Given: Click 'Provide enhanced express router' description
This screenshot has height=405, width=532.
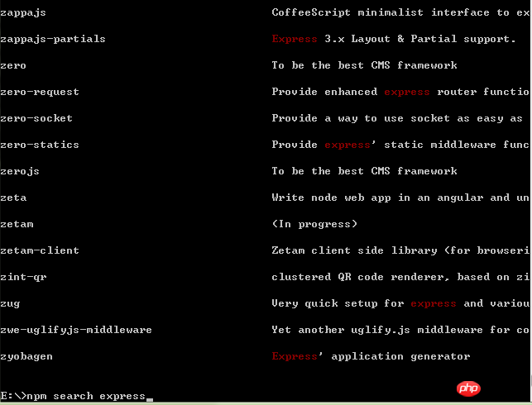Looking at the screenshot, I should coord(400,92).
